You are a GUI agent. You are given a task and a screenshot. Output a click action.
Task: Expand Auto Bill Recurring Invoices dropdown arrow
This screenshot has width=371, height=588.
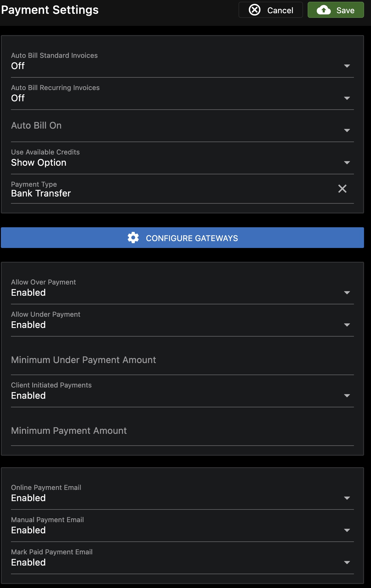click(x=347, y=98)
